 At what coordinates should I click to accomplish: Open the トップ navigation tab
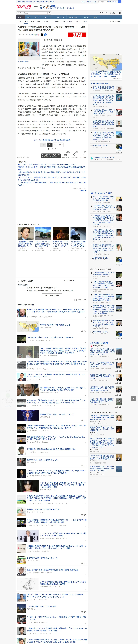click(20, 17)
